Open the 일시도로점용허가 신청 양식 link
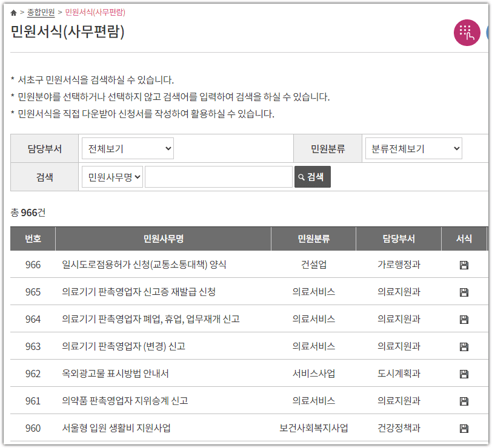This screenshot has width=492, height=448. click(143, 265)
